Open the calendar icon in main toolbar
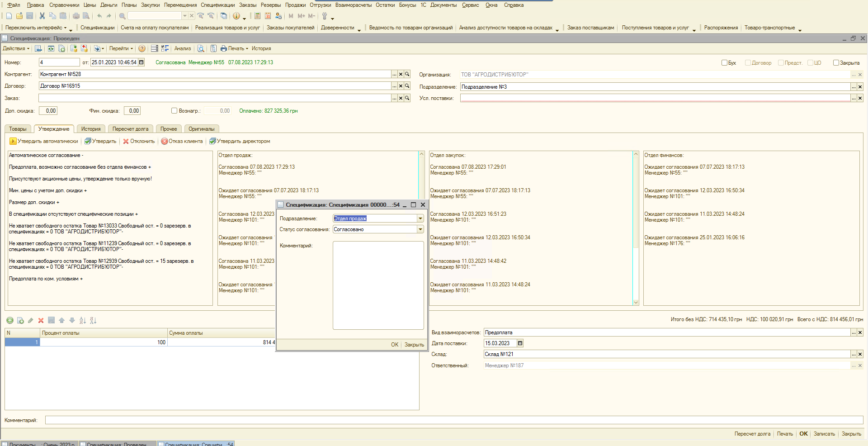868x446 pixels. [268, 16]
